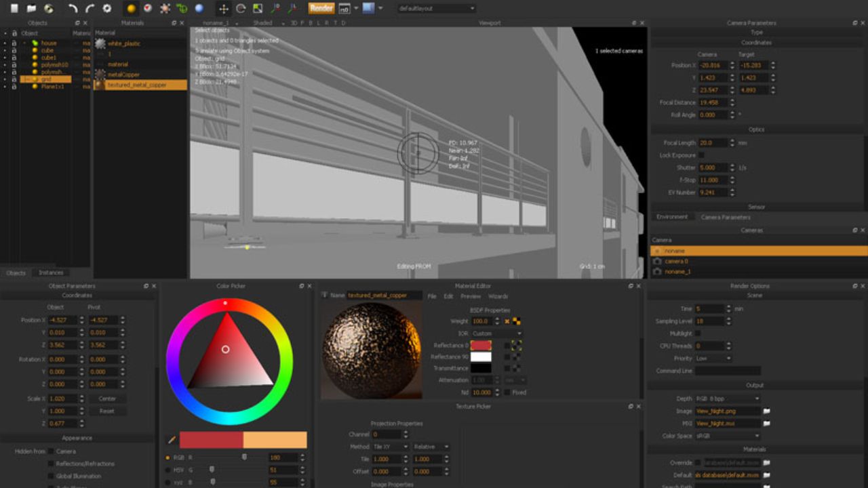The image size is (868, 488).
Task: Select the Move/translate tool in the toolbar
Action: 224,8
